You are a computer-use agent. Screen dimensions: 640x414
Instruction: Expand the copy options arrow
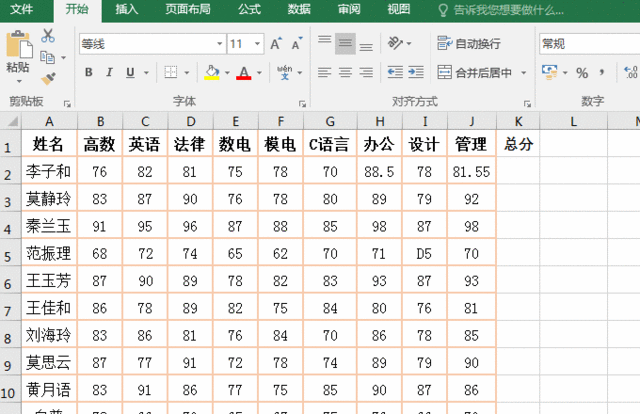[64, 58]
